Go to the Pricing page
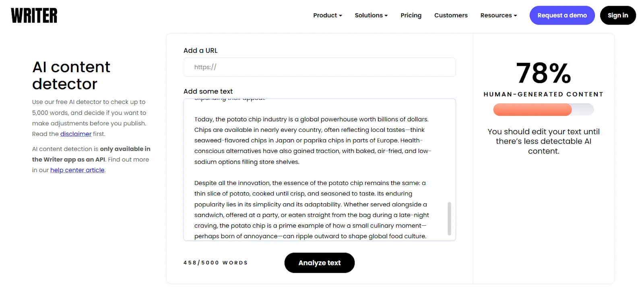 click(x=411, y=15)
